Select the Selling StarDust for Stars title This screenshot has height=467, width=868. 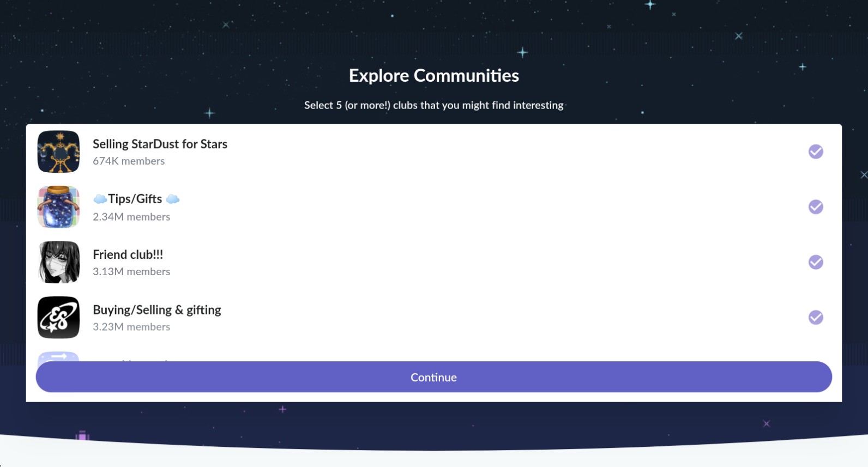[160, 144]
